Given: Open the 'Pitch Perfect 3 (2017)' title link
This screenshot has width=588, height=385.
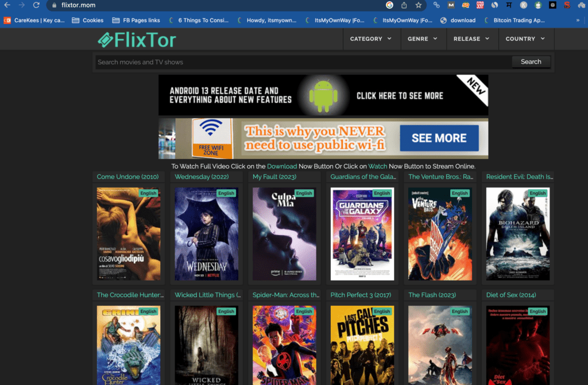Looking at the screenshot, I should coord(361,295).
